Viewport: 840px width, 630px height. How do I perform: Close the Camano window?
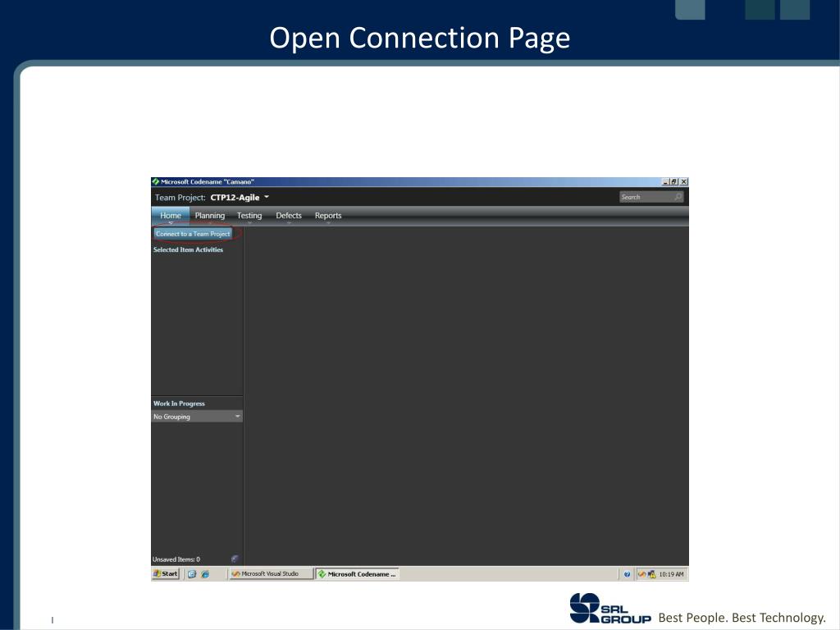tap(683, 182)
